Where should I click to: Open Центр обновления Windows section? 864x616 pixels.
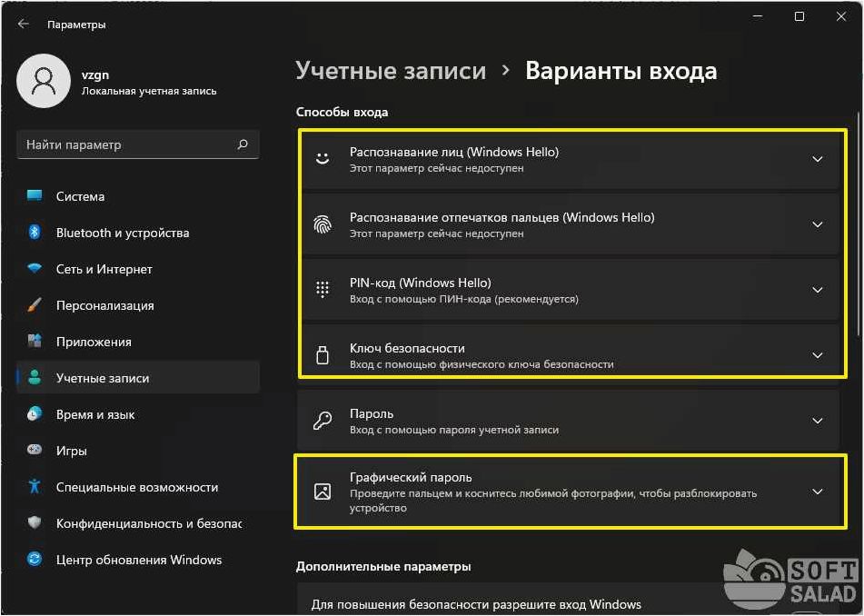(x=138, y=560)
